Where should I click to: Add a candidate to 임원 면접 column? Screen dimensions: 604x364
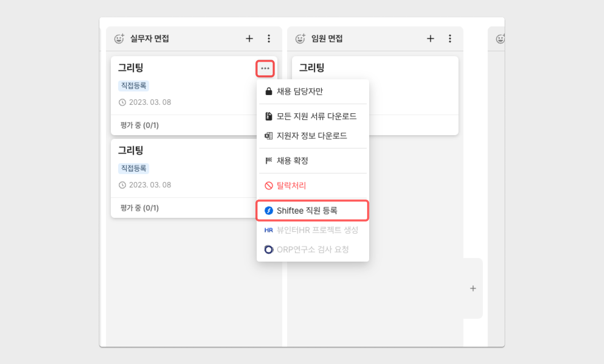(430, 39)
